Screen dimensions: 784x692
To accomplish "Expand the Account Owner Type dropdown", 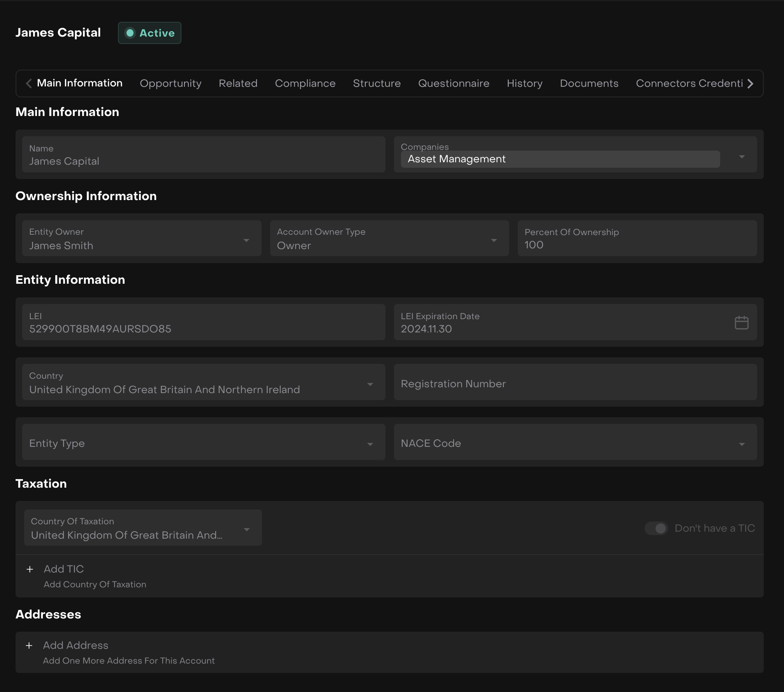I will click(x=494, y=241).
